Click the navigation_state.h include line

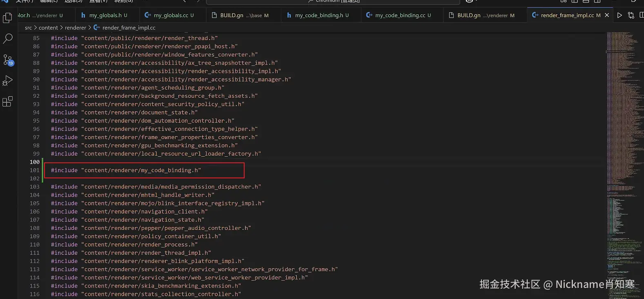click(x=127, y=220)
